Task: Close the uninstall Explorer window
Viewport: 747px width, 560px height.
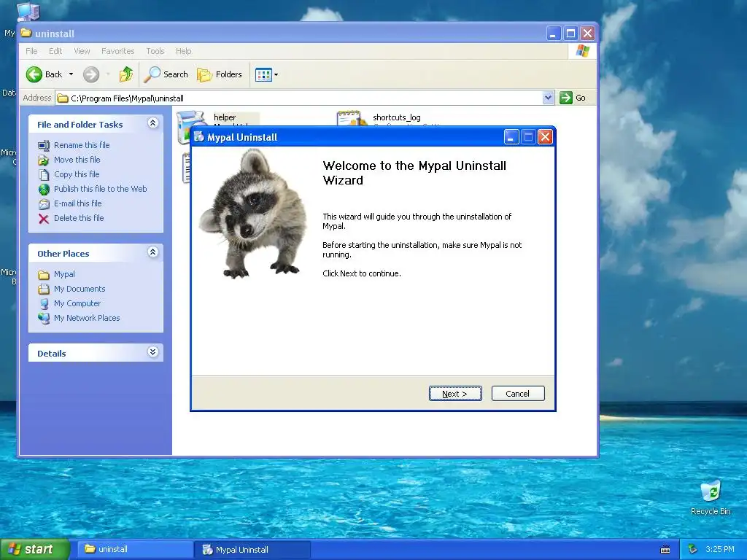Action: tap(587, 34)
